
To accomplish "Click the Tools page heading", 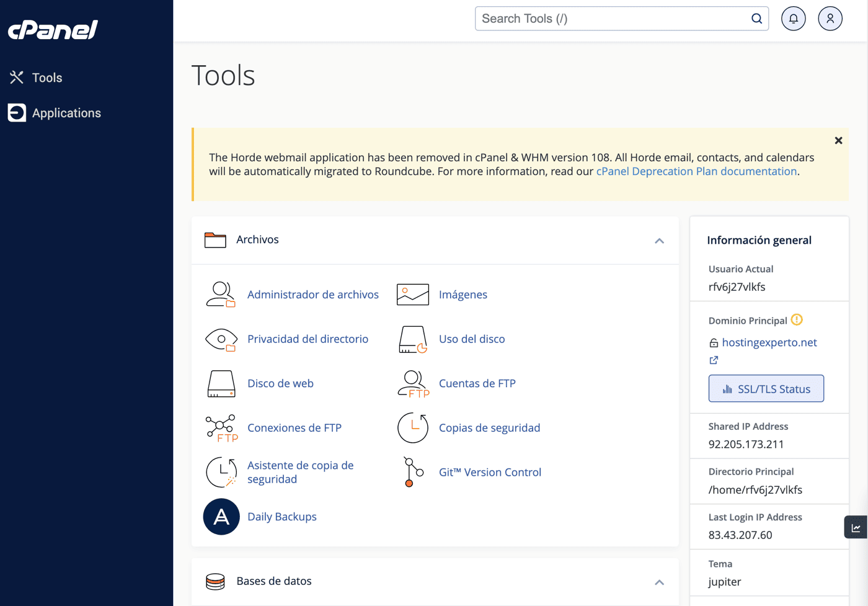I will pos(223,75).
